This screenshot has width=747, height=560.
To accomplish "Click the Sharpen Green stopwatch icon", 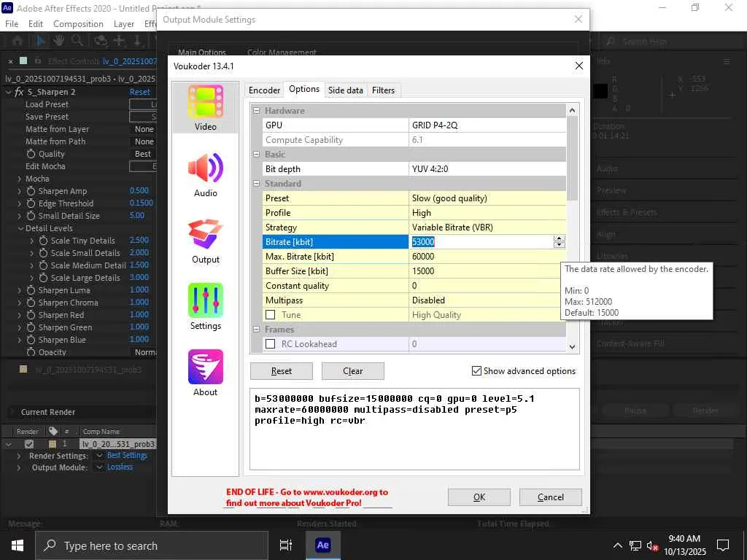I will coord(31,327).
